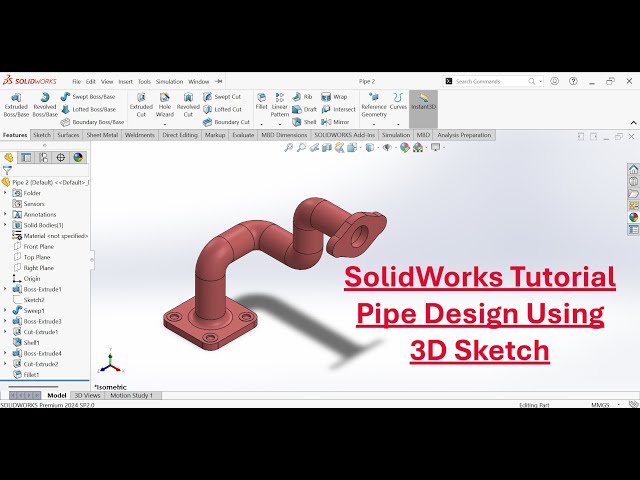Select Boundary Boss/Base

[92, 122]
